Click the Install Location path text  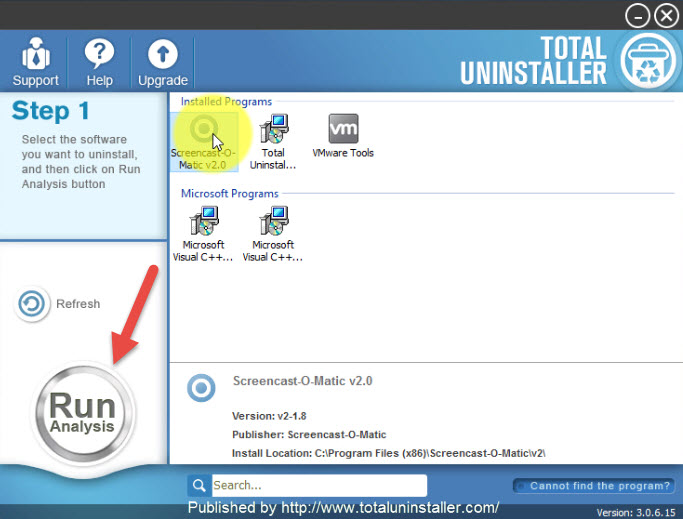[389, 453]
